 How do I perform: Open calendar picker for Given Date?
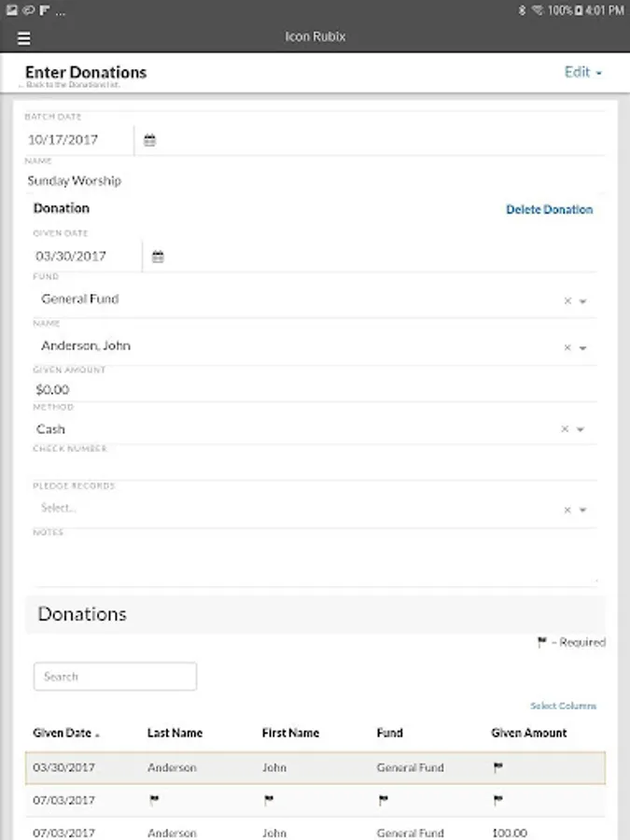pyautogui.click(x=158, y=257)
